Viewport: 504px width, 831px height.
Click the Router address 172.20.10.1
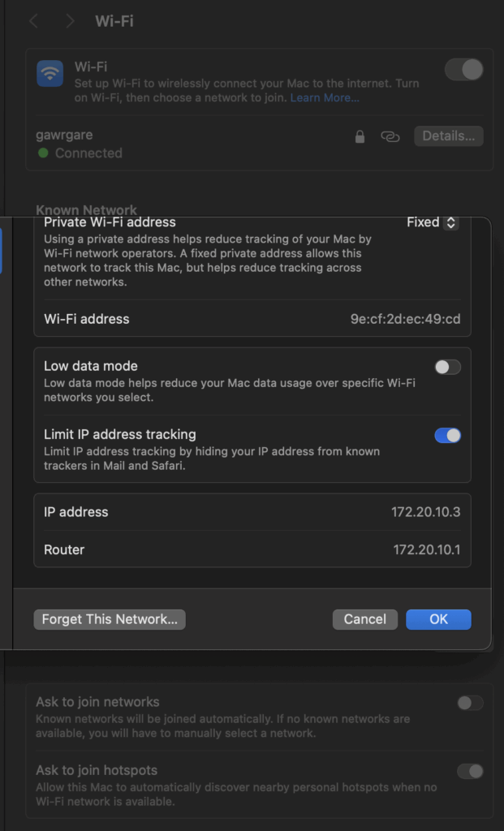pyautogui.click(x=426, y=549)
